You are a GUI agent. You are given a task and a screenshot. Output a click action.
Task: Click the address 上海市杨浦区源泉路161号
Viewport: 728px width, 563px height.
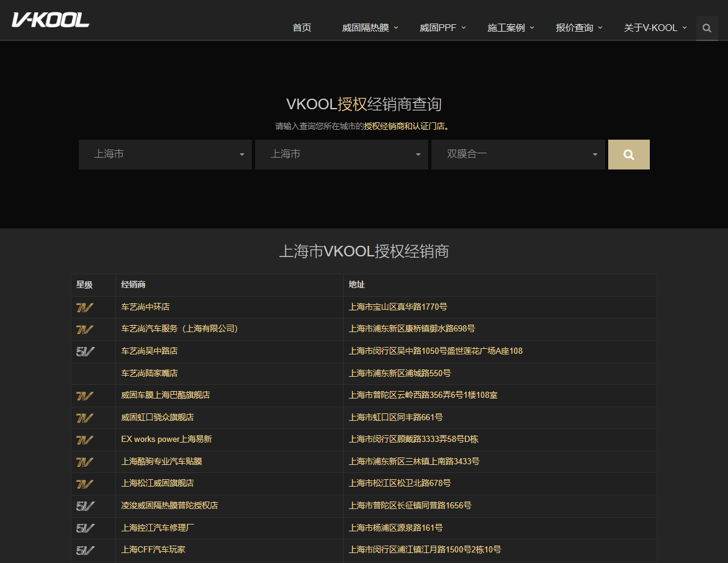[395, 528]
